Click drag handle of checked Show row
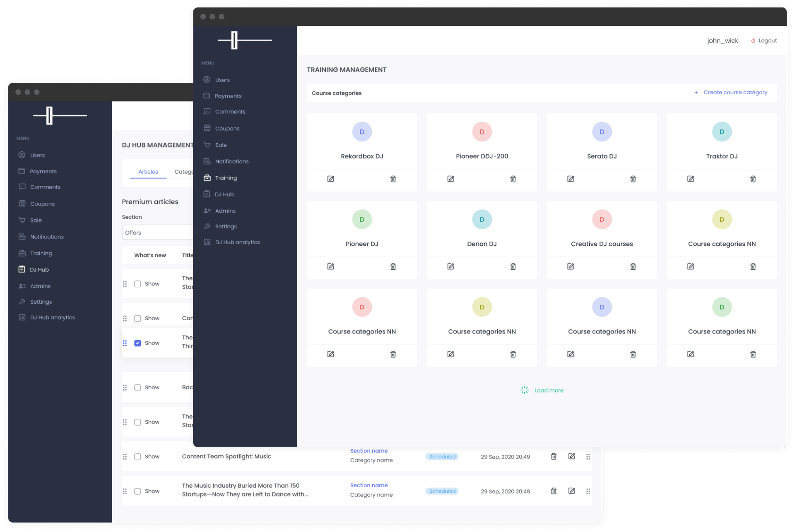 125,343
